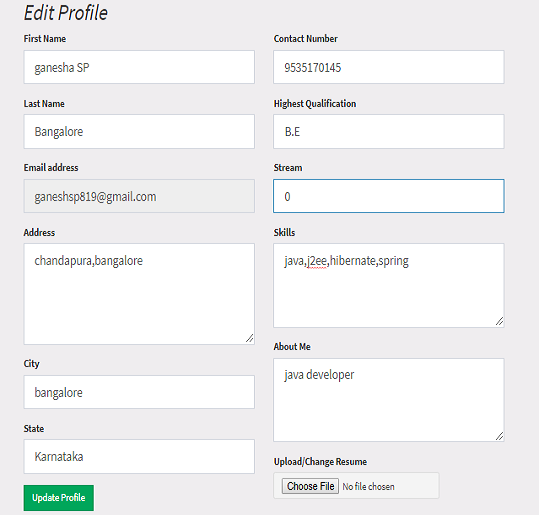
Task: Focus the Skills textarea
Action: (389, 285)
